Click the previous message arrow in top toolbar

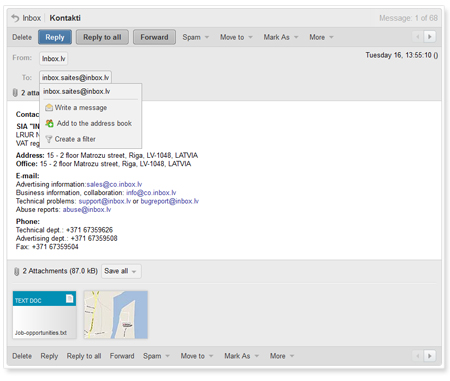tap(418, 37)
